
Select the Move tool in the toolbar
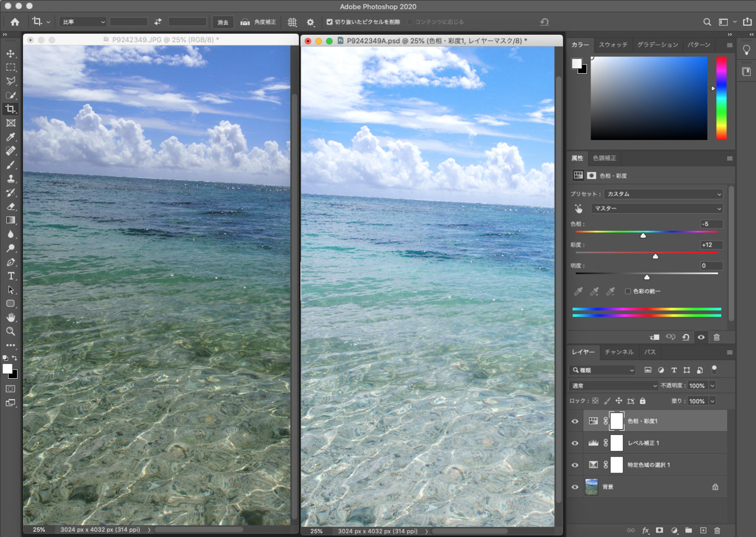pyautogui.click(x=10, y=53)
